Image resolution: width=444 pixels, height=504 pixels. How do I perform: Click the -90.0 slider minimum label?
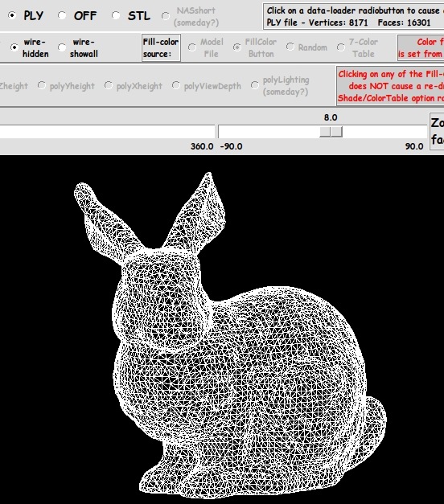pos(232,146)
